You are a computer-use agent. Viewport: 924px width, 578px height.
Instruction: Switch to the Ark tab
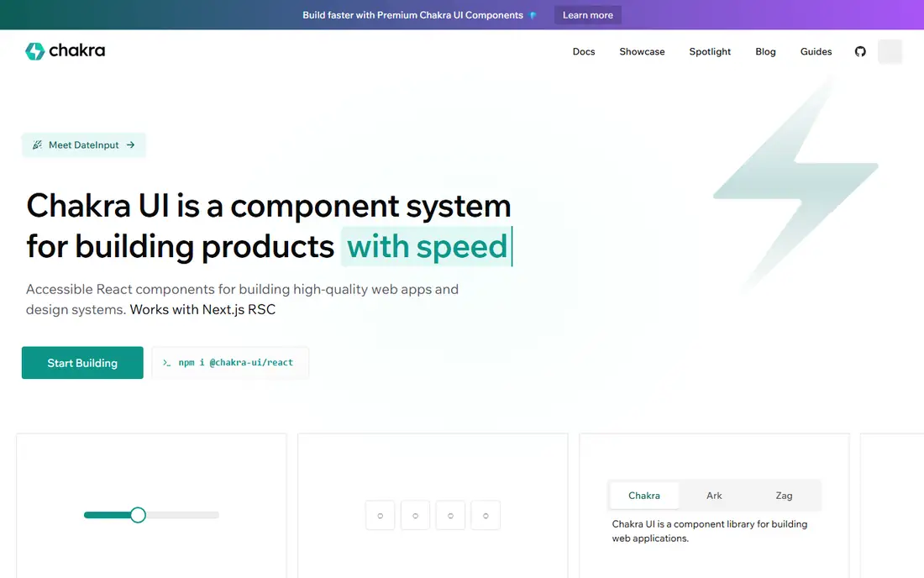click(x=714, y=496)
